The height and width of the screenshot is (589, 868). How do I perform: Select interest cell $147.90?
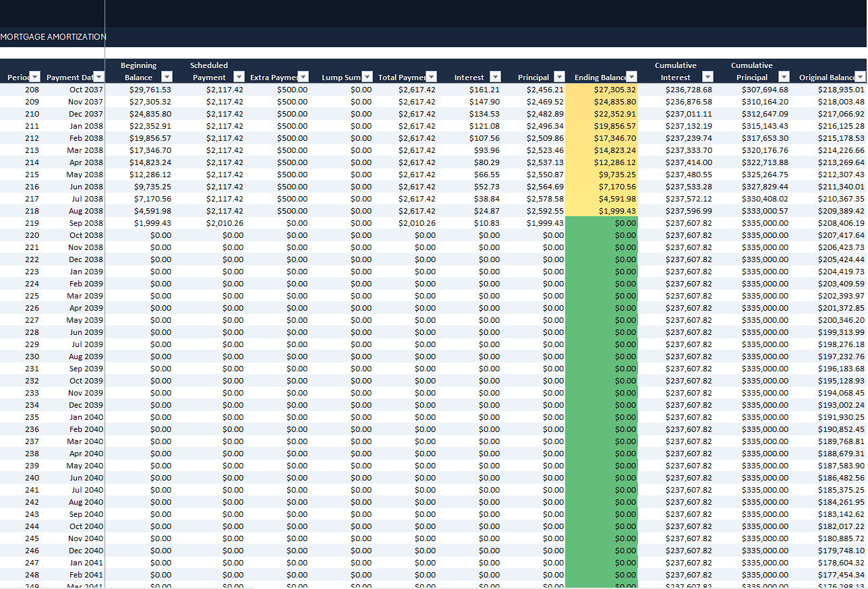(x=485, y=102)
